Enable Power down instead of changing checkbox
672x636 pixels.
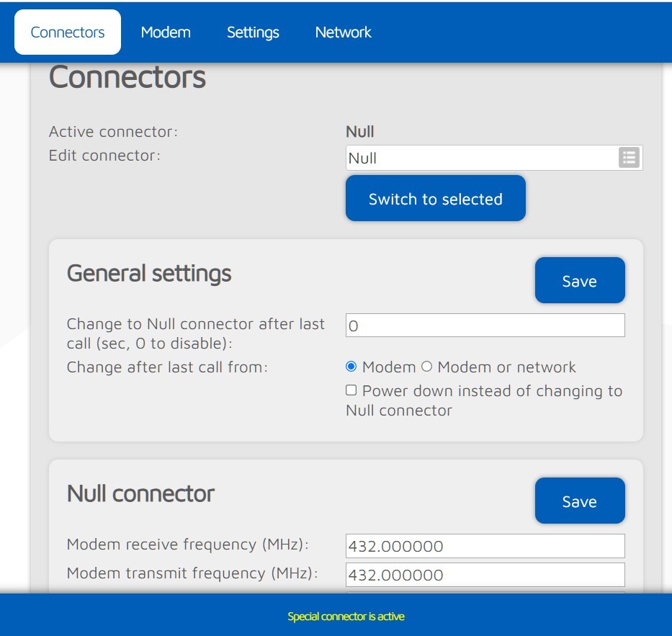click(x=351, y=390)
